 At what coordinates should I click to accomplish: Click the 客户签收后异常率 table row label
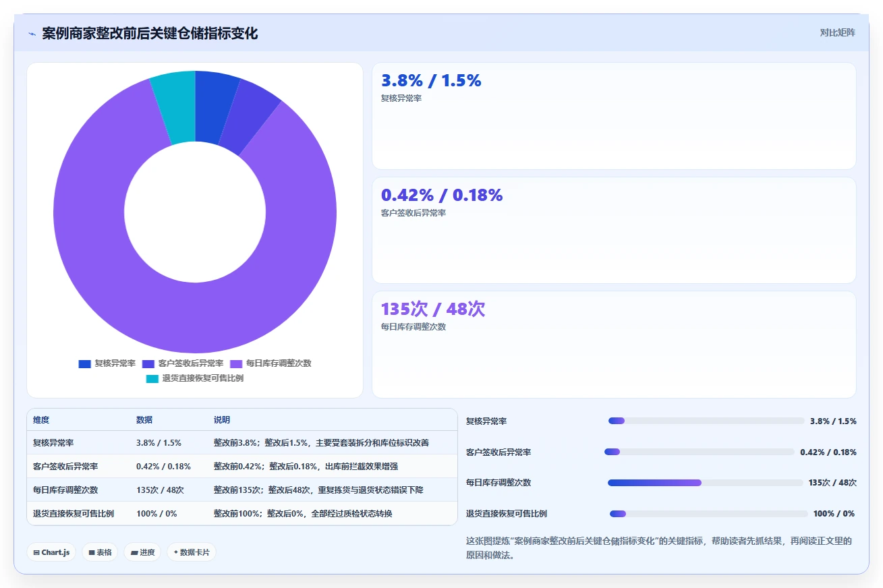pyautogui.click(x=65, y=466)
